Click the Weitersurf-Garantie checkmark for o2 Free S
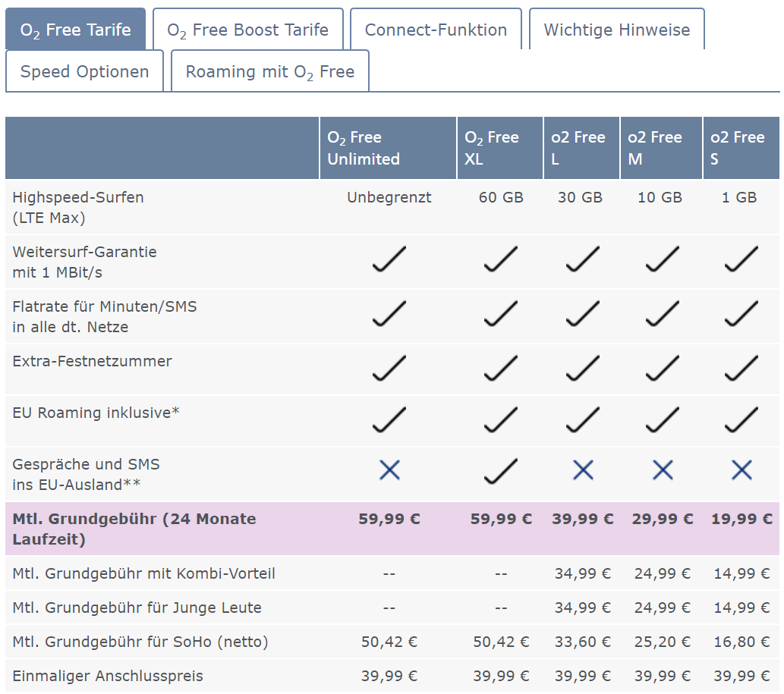Image resolution: width=784 pixels, height=694 pixels. 741,259
